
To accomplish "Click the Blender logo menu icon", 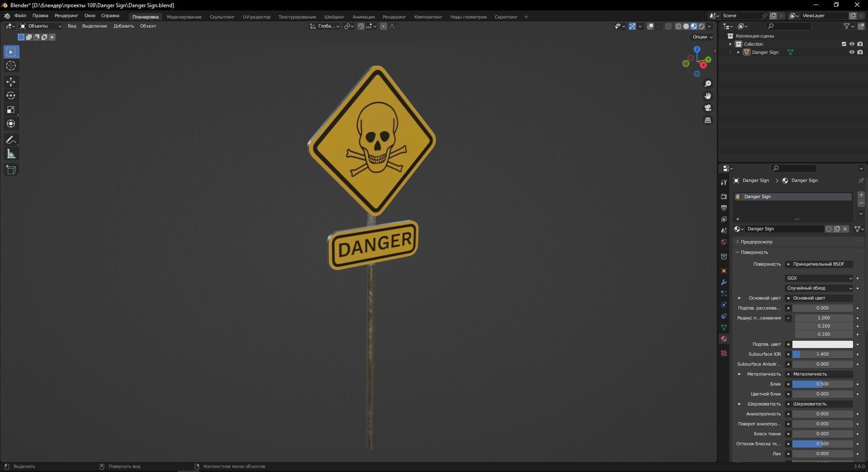I will [x=7, y=16].
